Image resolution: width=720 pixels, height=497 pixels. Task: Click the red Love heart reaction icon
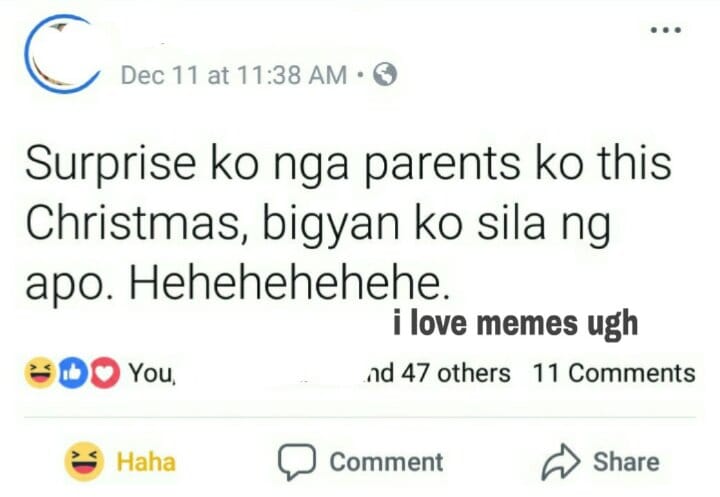tap(105, 373)
